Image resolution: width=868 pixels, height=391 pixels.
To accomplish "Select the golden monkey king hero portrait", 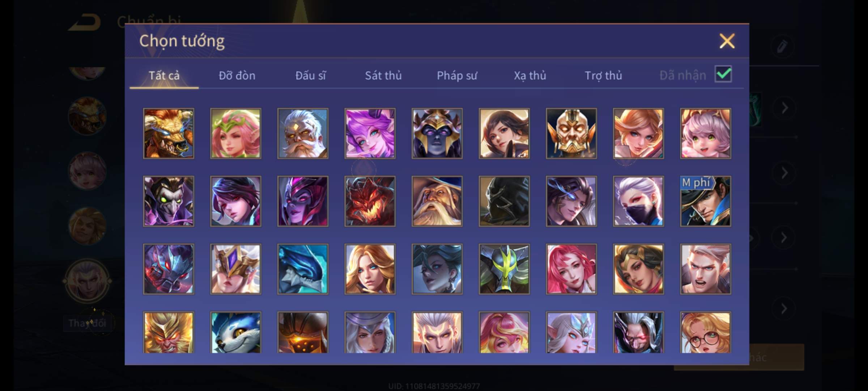I will [169, 332].
